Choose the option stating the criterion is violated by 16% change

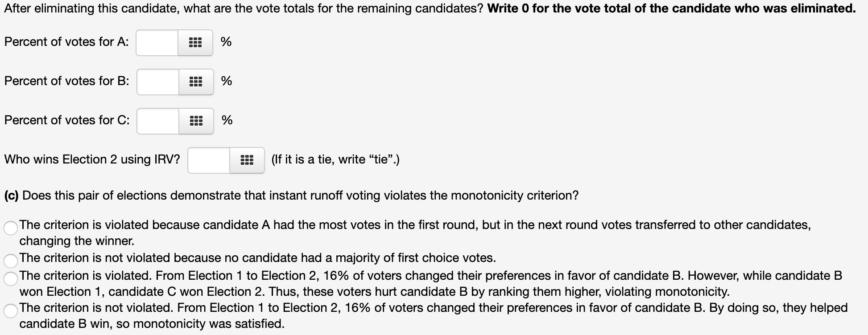(10, 278)
